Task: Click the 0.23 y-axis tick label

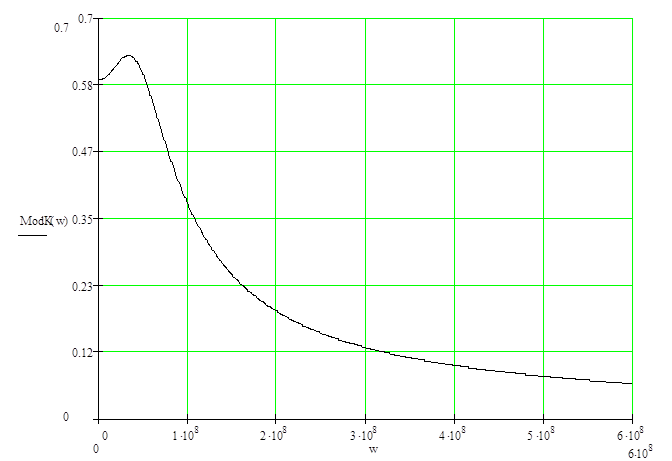Action: click(66, 286)
